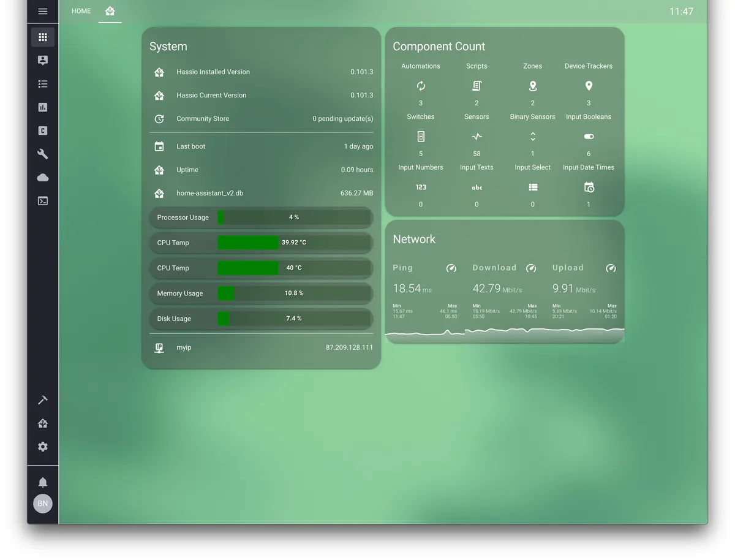Viewport: 735px width, 560px height.
Task: Open the Logbook list icon in sidebar
Action: 42,84
